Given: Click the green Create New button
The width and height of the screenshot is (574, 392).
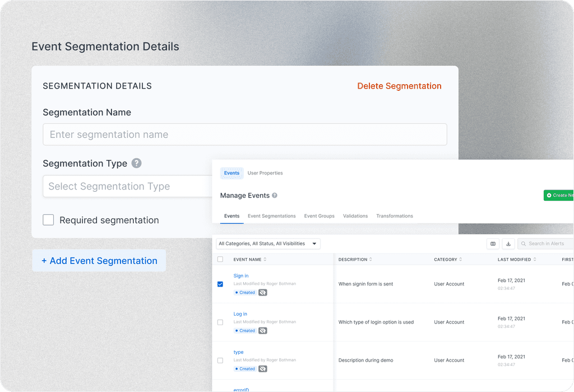Looking at the screenshot, I should (x=559, y=195).
